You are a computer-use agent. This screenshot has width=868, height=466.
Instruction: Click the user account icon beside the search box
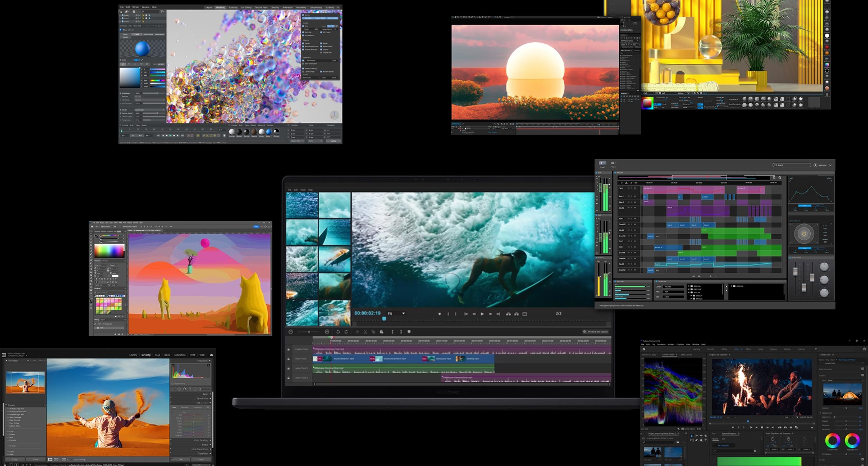[x=815, y=165]
